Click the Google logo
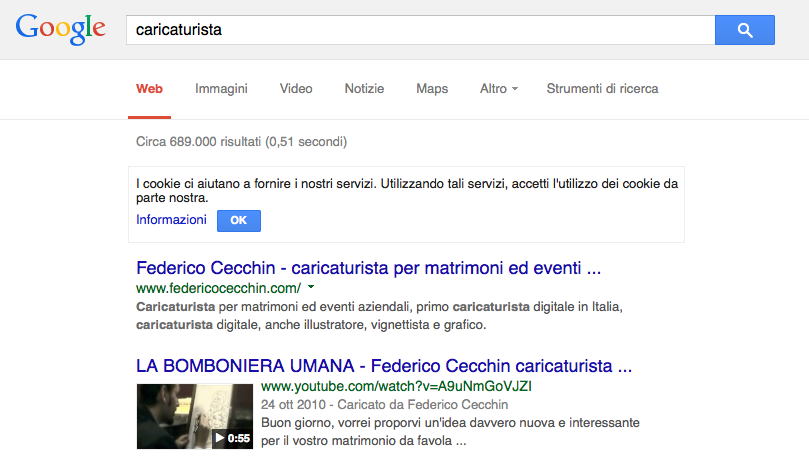Image resolution: width=809 pixels, height=467 pixels. 60,29
